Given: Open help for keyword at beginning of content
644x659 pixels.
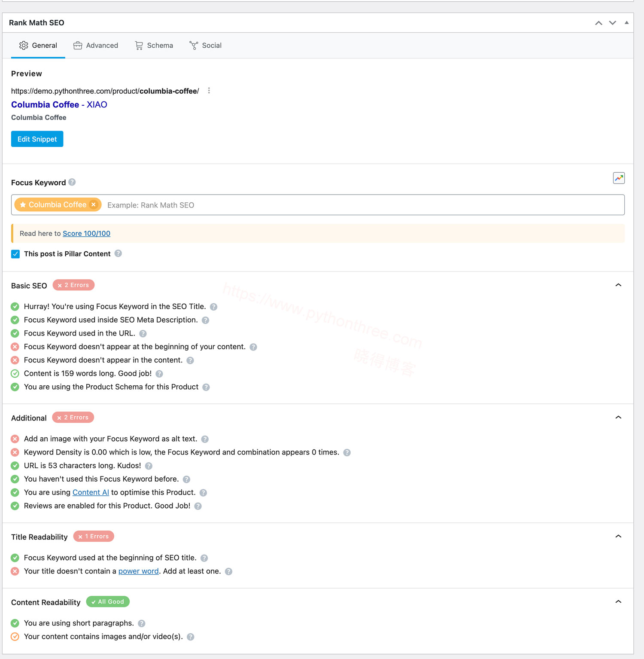Looking at the screenshot, I should point(253,347).
